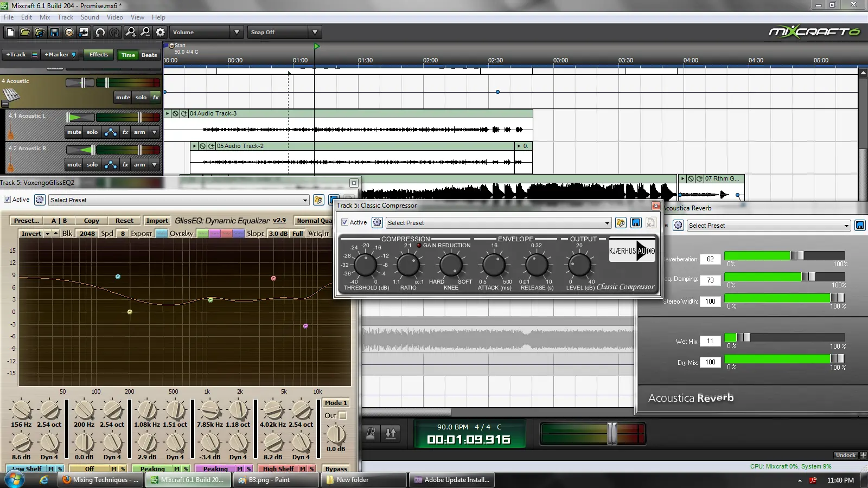Zoom out on the timeline
The height and width of the screenshot is (488, 868).
[x=145, y=33]
